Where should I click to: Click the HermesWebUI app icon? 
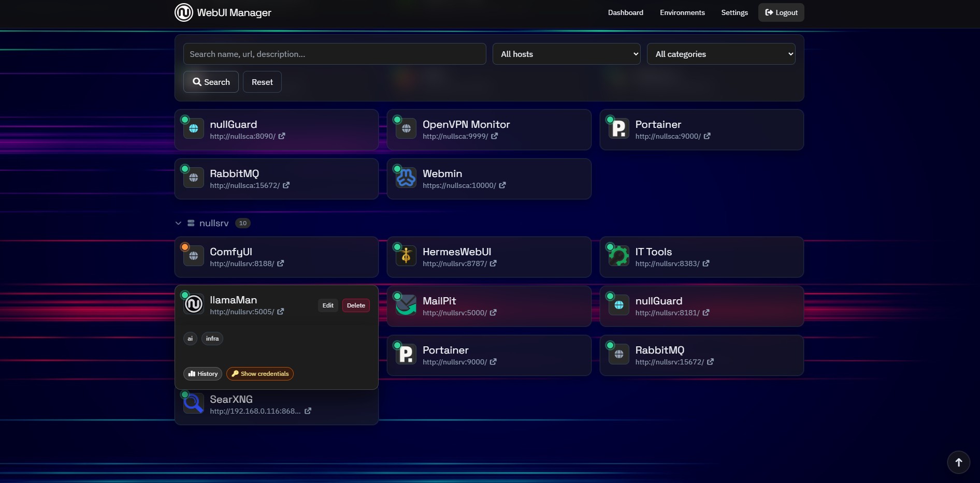coord(406,256)
